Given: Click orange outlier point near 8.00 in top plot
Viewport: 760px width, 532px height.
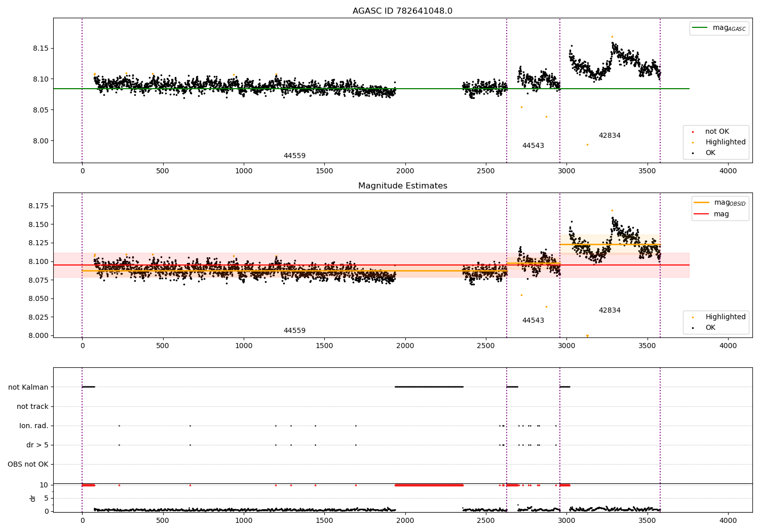Looking at the screenshot, I should click(587, 145).
